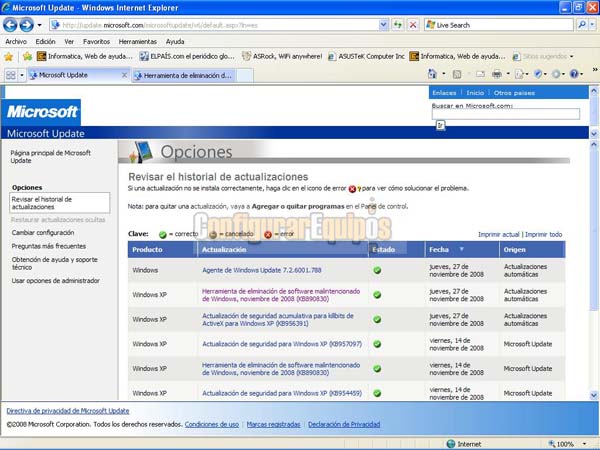Click the search Ir button below field
Image resolution: width=600 pixels, height=450 pixels.
(440, 125)
